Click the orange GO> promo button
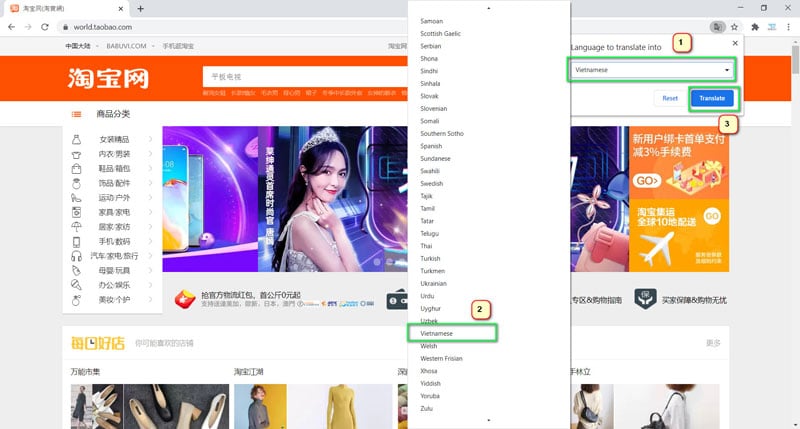The height and width of the screenshot is (429, 800). click(x=647, y=181)
